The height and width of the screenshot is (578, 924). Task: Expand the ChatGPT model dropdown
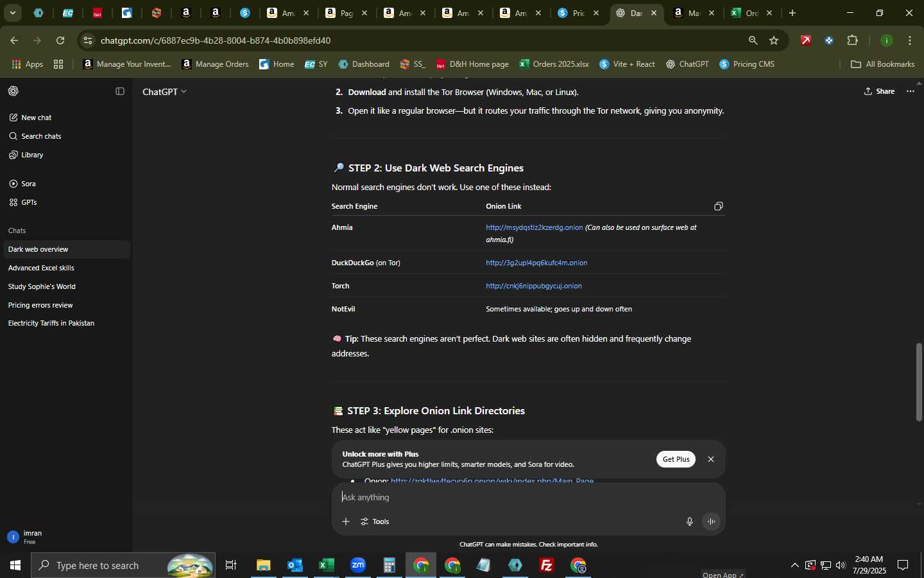164,92
